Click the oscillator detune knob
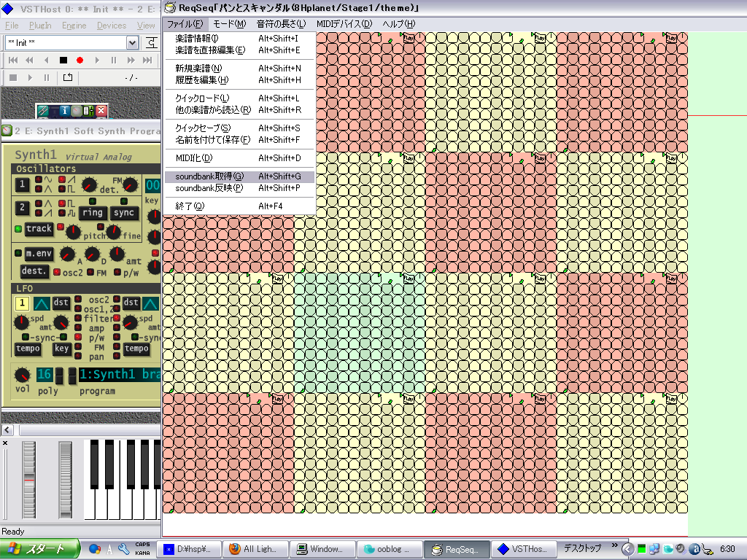747x560 pixels. [x=88, y=184]
